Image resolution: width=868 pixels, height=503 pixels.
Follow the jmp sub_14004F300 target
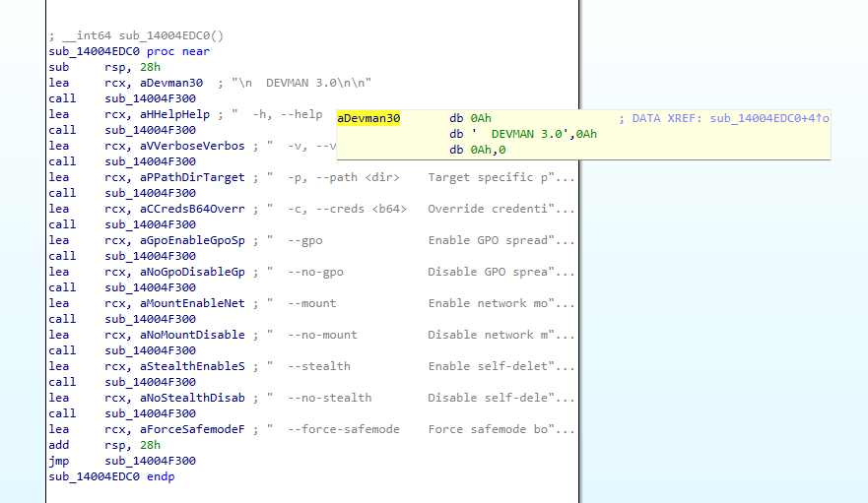tap(151, 461)
